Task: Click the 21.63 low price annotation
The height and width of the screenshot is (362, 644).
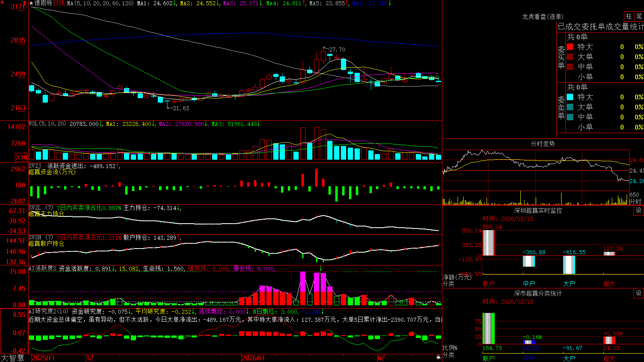Action: click(181, 108)
